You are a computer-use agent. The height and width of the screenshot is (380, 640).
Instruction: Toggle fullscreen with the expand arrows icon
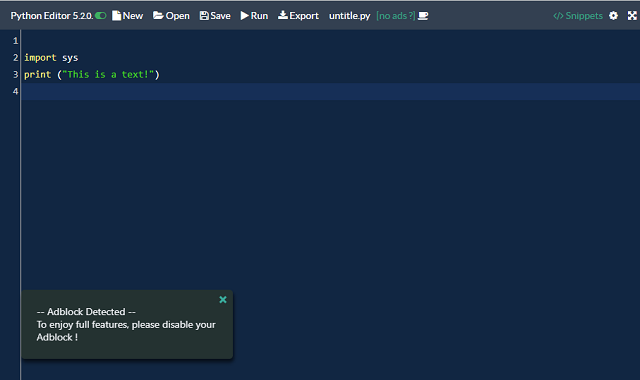click(632, 16)
